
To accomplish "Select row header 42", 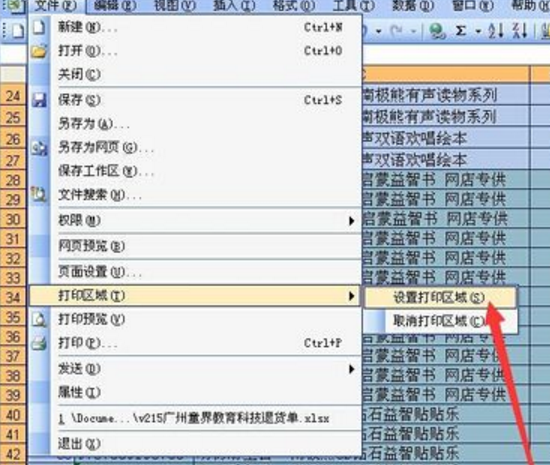I will click(13, 454).
